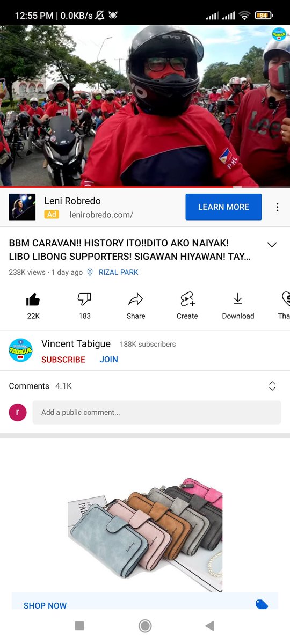
Task: Tap the Share arrow icon
Action: (136, 299)
